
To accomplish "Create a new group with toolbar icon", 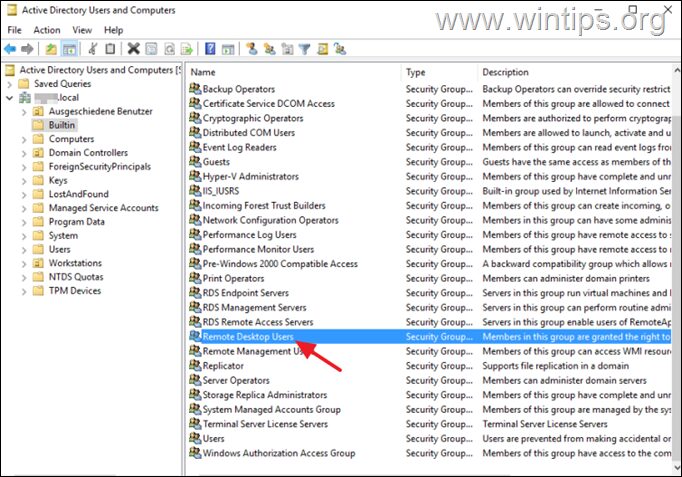I will (269, 49).
